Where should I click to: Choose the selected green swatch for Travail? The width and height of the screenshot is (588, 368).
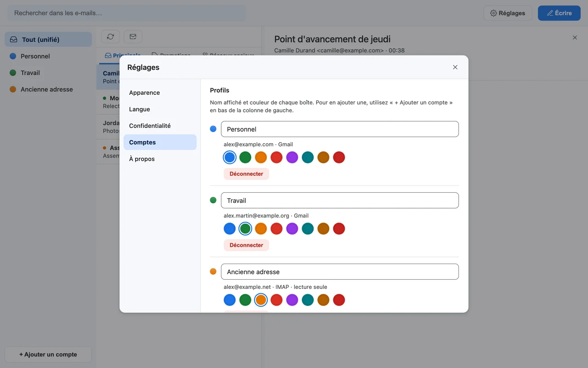245,229
